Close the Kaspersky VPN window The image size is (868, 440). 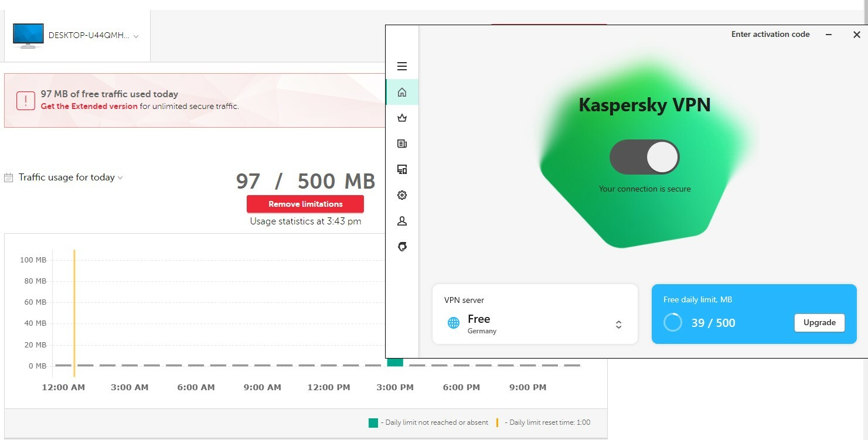pyautogui.click(x=856, y=35)
